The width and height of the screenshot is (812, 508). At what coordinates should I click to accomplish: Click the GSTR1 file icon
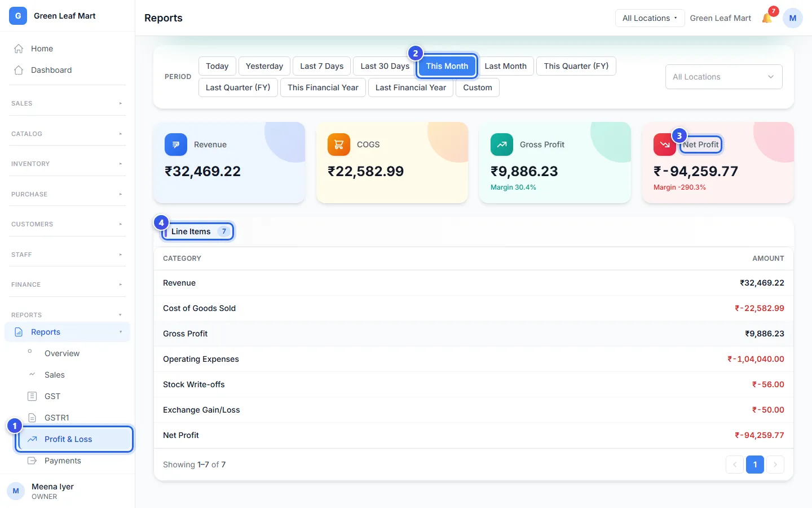pyautogui.click(x=32, y=418)
